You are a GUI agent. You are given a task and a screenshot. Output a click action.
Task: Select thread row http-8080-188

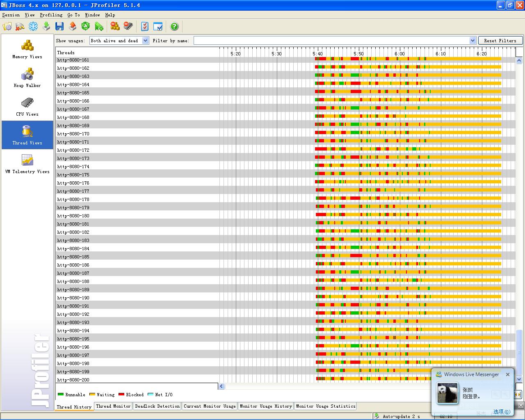285,281
